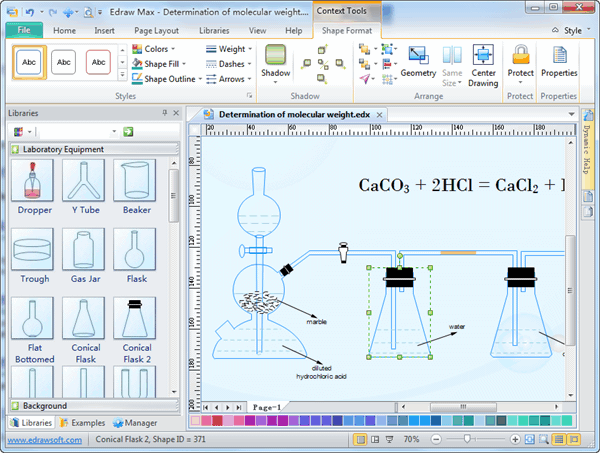The image size is (600, 453).
Task: Pin the Libraries panel
Action: [164, 113]
